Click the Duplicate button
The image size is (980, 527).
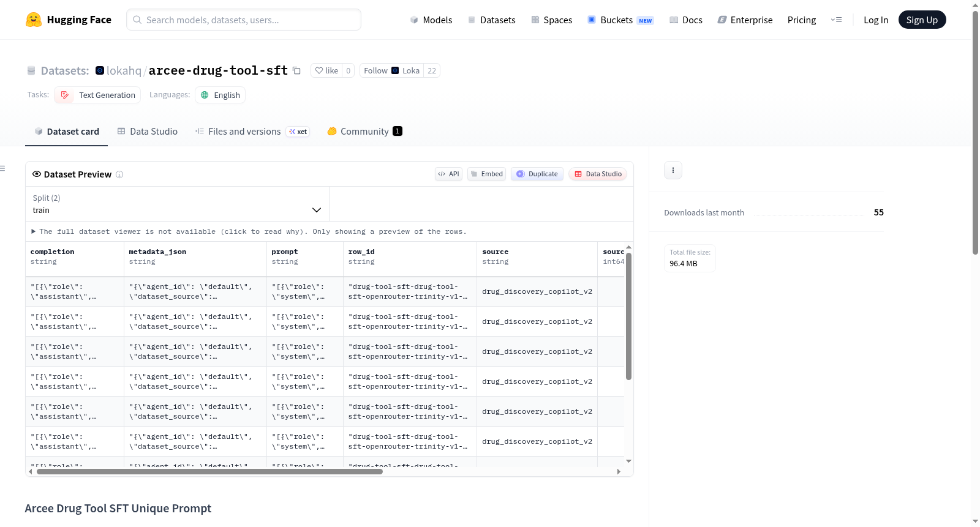(x=537, y=174)
